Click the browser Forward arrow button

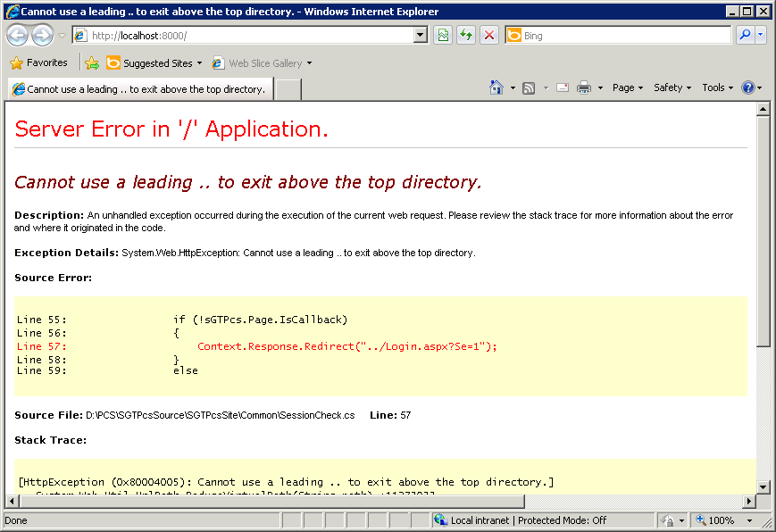[42, 36]
